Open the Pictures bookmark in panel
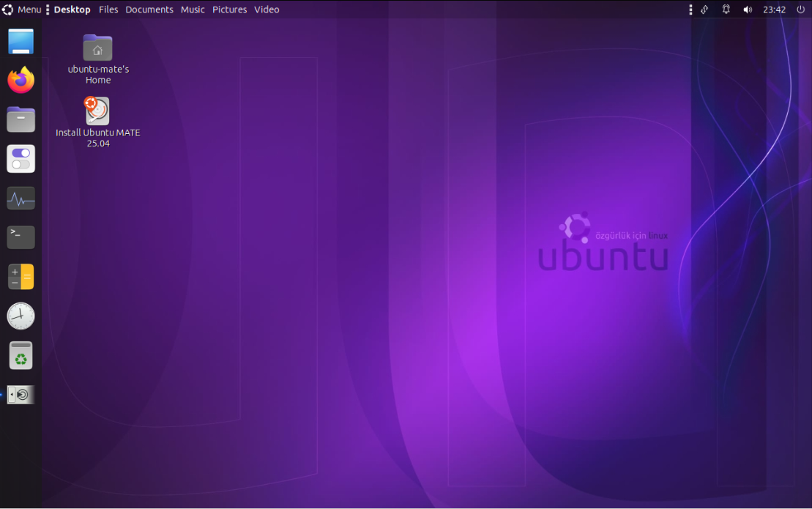The height and width of the screenshot is (509, 812). point(229,10)
